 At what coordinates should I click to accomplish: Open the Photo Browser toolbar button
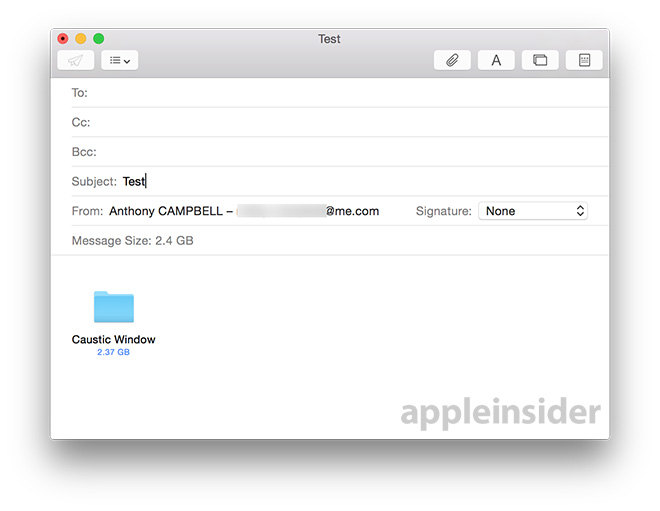tap(540, 60)
